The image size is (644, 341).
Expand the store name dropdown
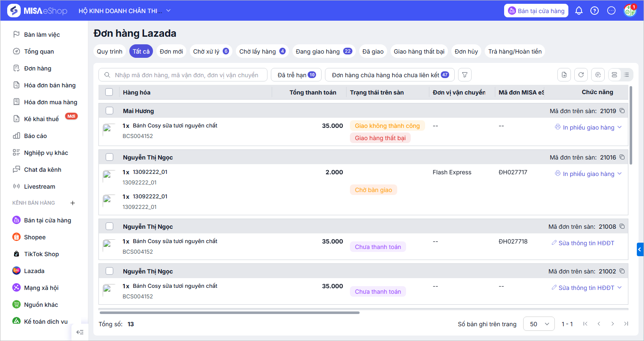[x=168, y=11]
